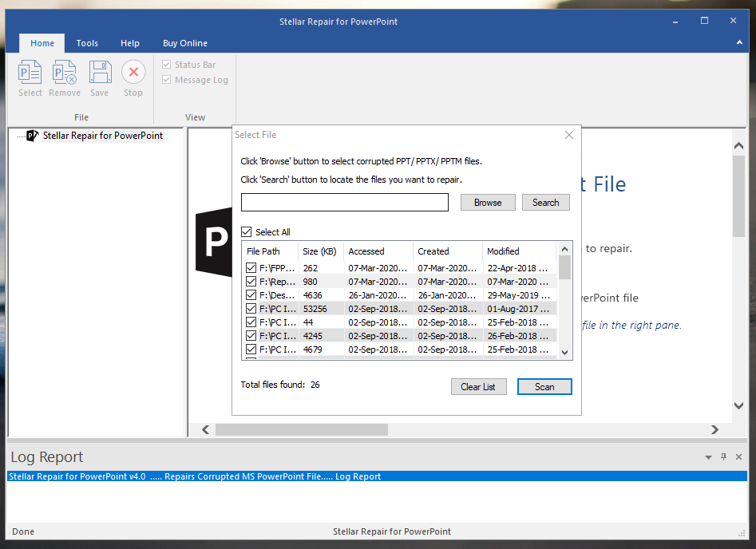Image resolution: width=756 pixels, height=549 pixels.
Task: Click the Save icon in ribbon
Action: tap(99, 73)
